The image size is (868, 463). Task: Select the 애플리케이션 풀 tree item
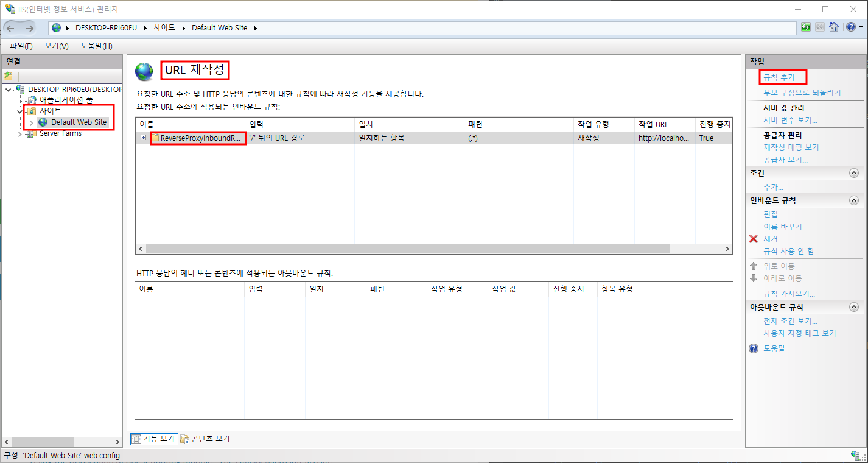click(66, 100)
